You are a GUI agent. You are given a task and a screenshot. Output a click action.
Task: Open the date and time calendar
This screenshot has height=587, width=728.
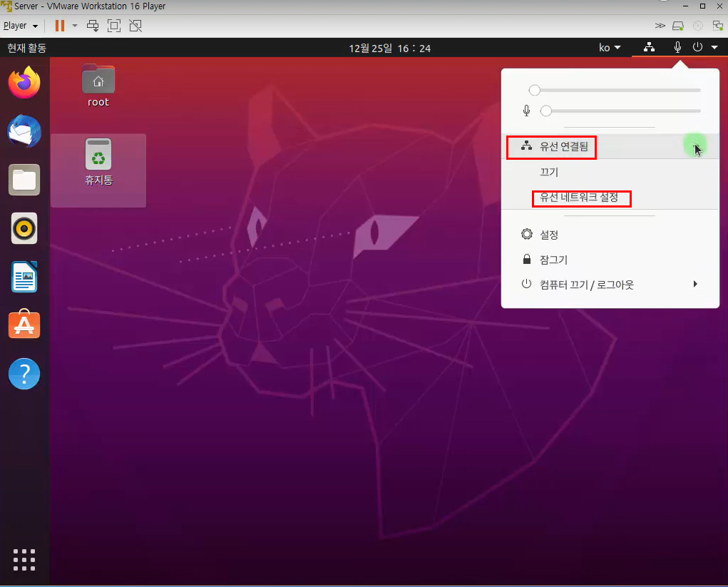coord(390,49)
